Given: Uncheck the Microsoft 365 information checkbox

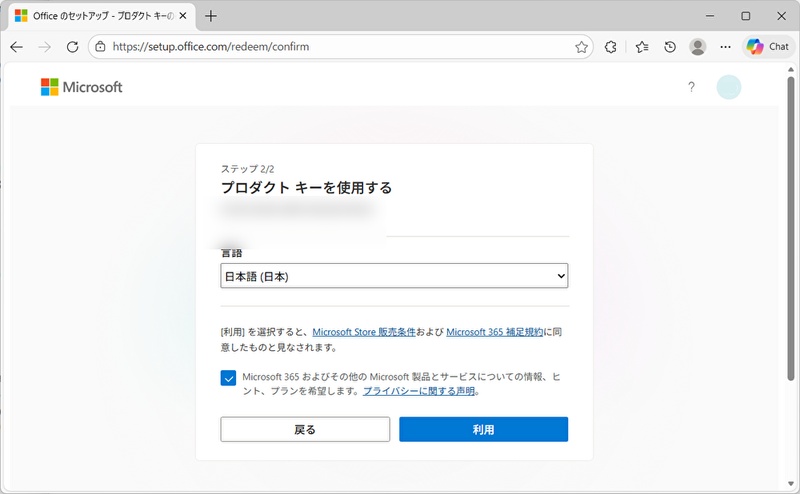Looking at the screenshot, I should pyautogui.click(x=228, y=378).
